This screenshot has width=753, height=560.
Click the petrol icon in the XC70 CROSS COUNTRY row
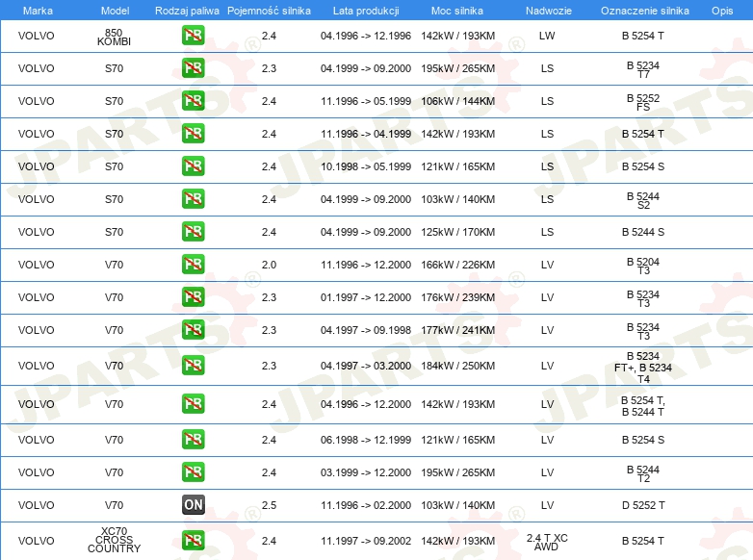click(193, 541)
